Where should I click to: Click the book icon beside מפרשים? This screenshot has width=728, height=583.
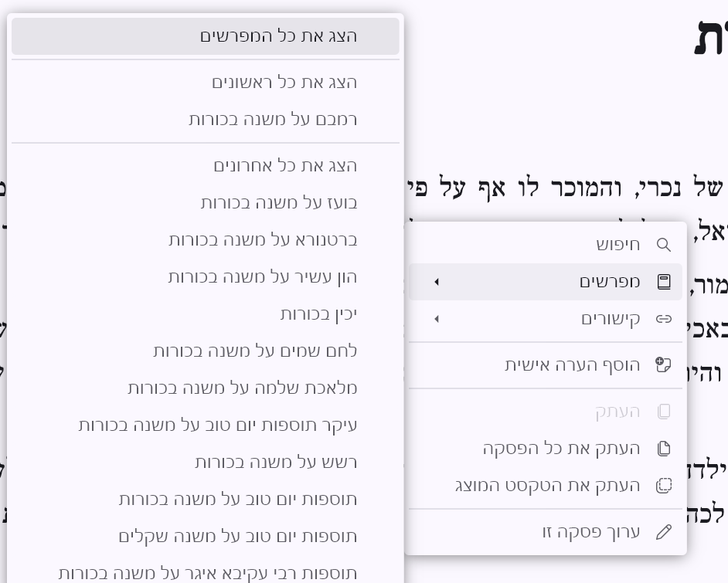click(663, 282)
